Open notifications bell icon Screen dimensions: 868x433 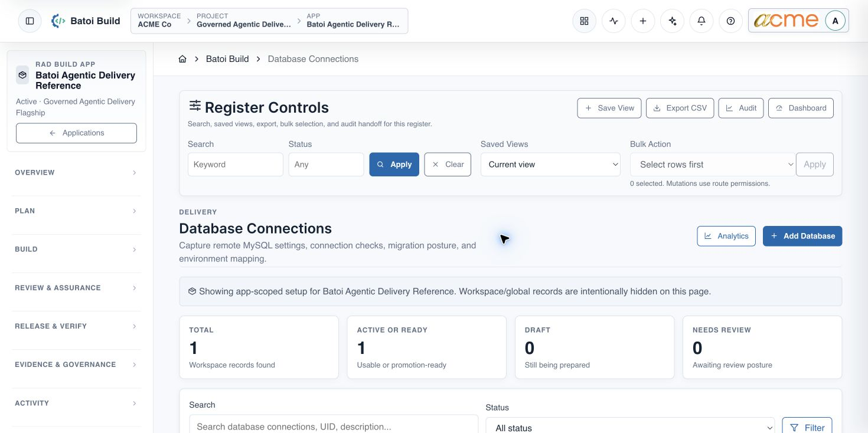click(x=701, y=21)
